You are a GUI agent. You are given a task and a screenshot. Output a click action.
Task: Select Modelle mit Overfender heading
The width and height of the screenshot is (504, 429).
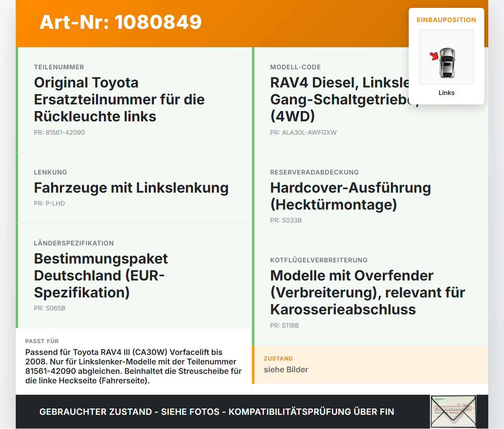367,292
